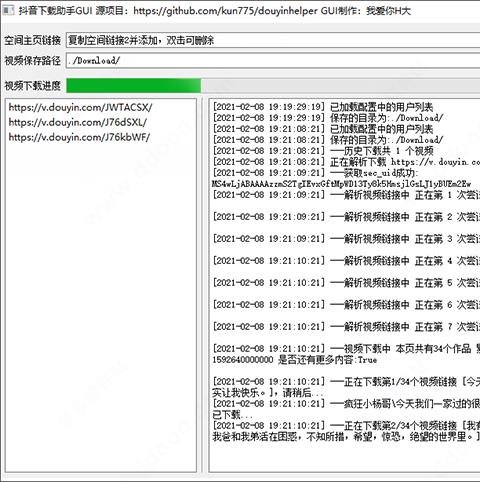Click the log line 正在下载第1/34个视频链接
480x482 pixels.
pyautogui.click(x=346, y=382)
